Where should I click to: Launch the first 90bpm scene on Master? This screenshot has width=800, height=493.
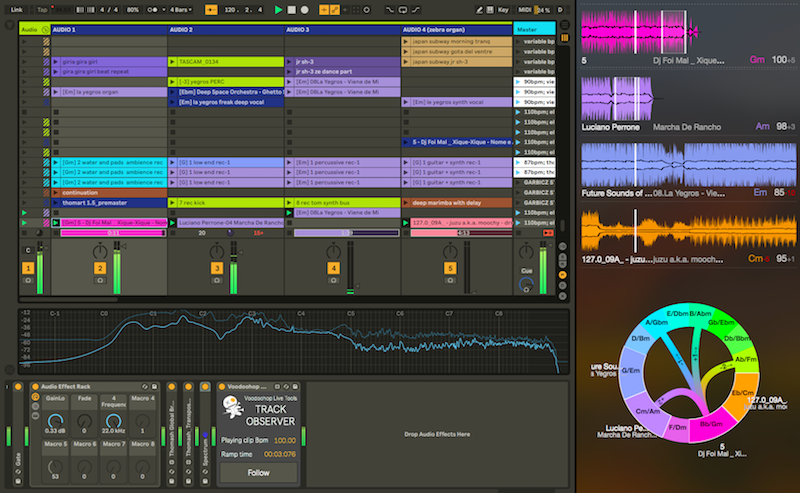518,82
